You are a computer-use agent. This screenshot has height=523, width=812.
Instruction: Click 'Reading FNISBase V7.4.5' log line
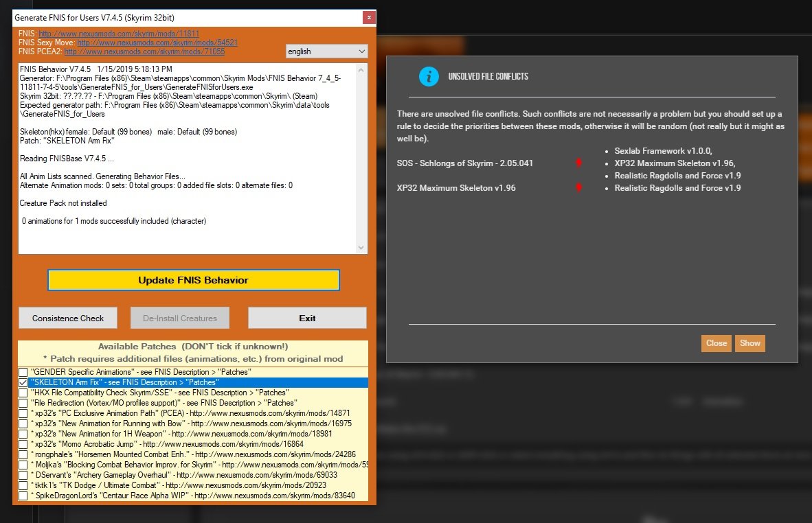[x=67, y=159]
